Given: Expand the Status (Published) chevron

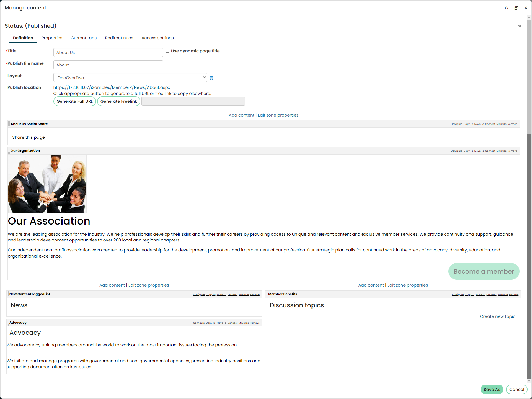Looking at the screenshot, I should tap(520, 26).
